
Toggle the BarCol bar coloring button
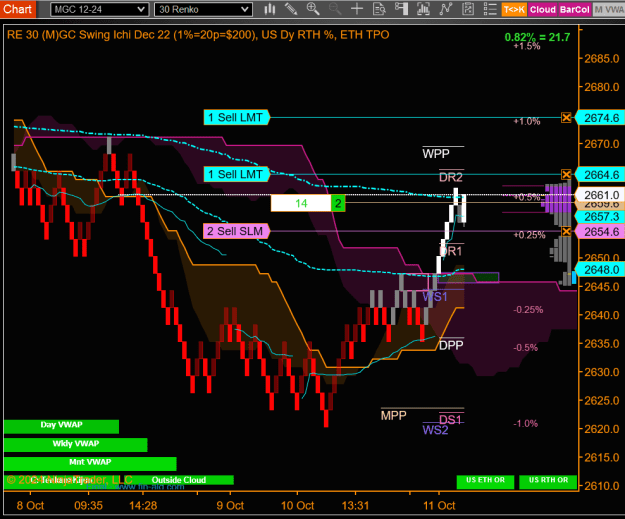coord(574,10)
